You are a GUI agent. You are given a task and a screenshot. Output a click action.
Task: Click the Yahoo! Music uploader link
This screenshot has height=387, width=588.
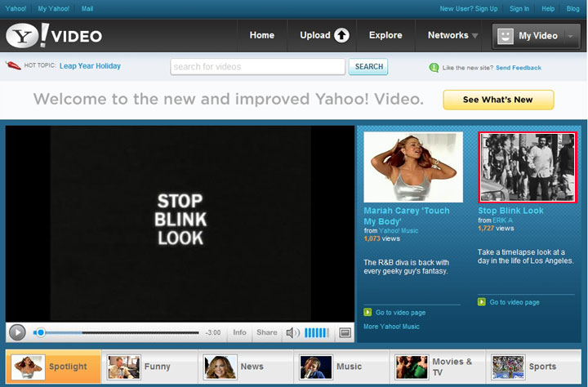tap(399, 230)
